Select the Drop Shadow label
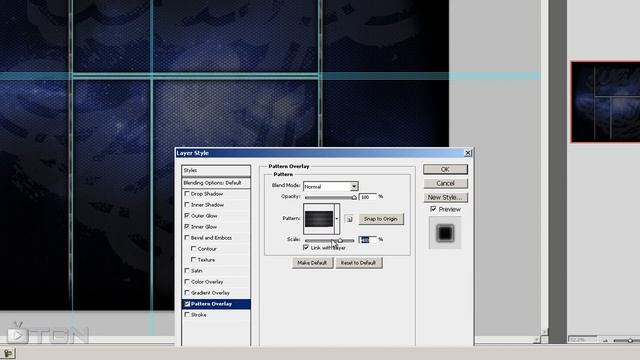640x360 pixels. (207, 194)
